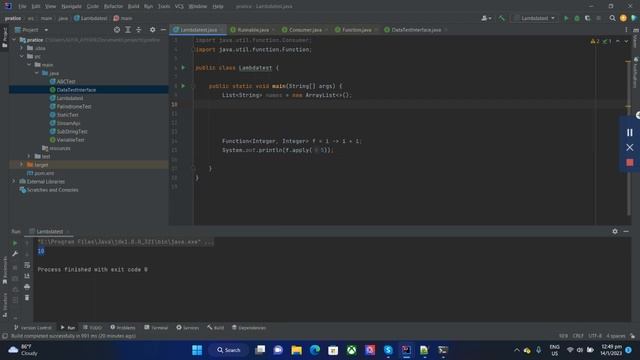Screen dimensions: 640x360
Task: Click UTF-8 encoding in status bar
Action: pyautogui.click(x=595, y=336)
